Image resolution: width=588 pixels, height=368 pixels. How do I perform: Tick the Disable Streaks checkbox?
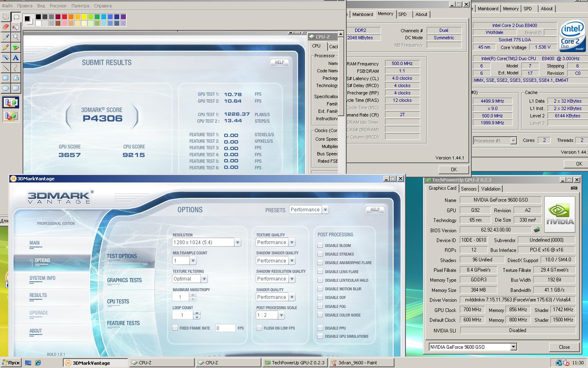320,254
